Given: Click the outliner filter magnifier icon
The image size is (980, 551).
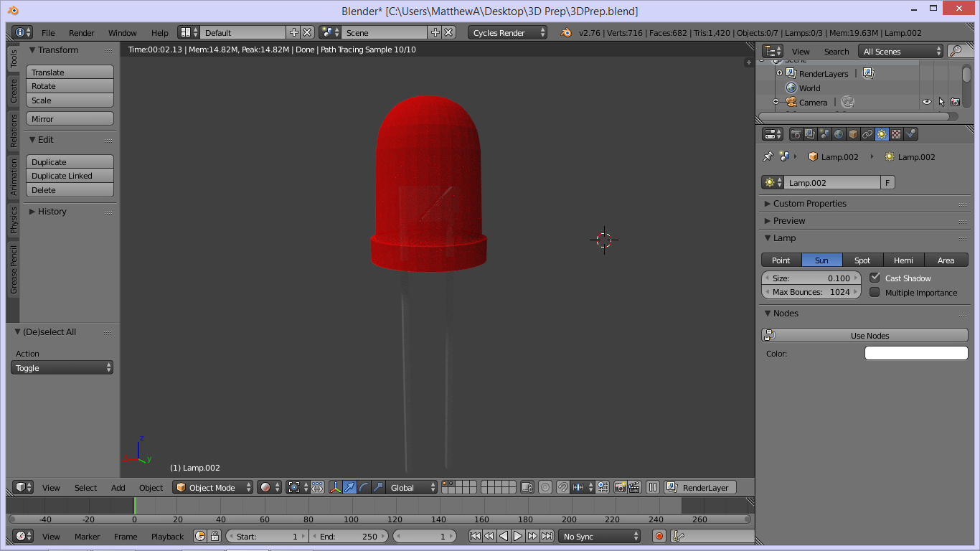Looking at the screenshot, I should click(x=956, y=51).
